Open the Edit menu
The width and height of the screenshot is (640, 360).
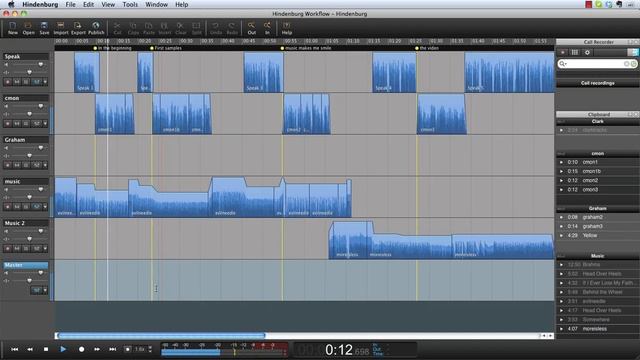coord(89,4)
